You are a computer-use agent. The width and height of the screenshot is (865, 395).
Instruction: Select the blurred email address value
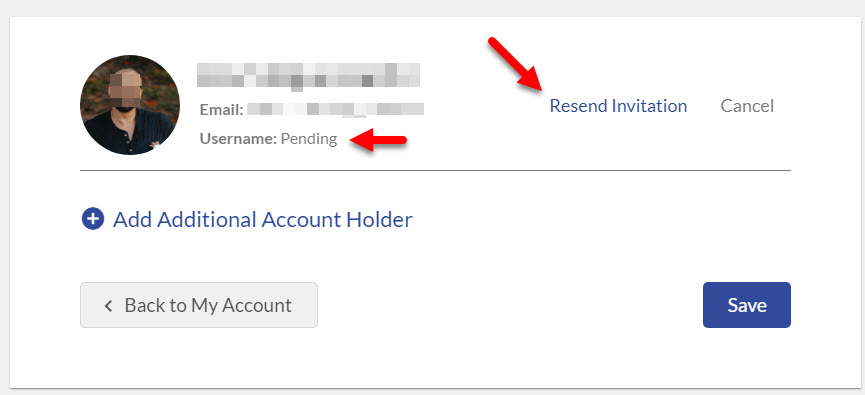[x=335, y=109]
